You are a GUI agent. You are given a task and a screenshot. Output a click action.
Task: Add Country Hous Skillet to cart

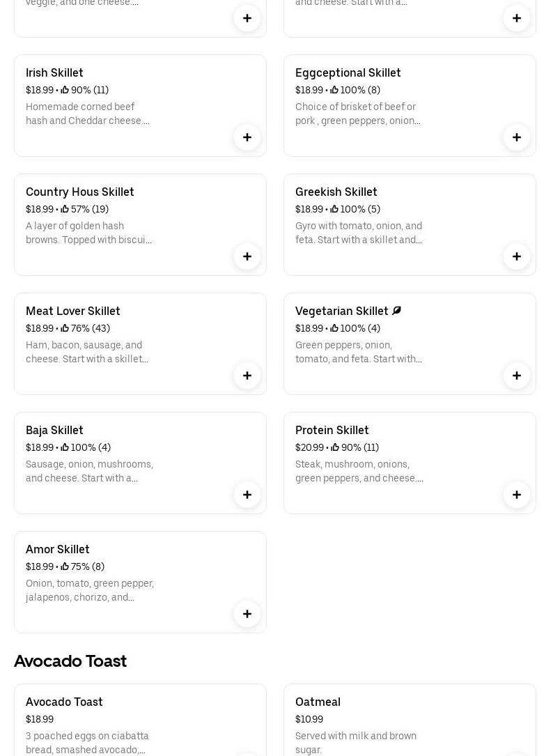coord(247,256)
